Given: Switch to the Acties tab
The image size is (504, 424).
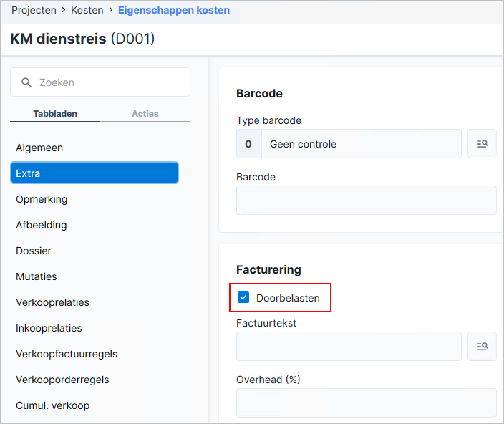Looking at the screenshot, I should [x=145, y=114].
